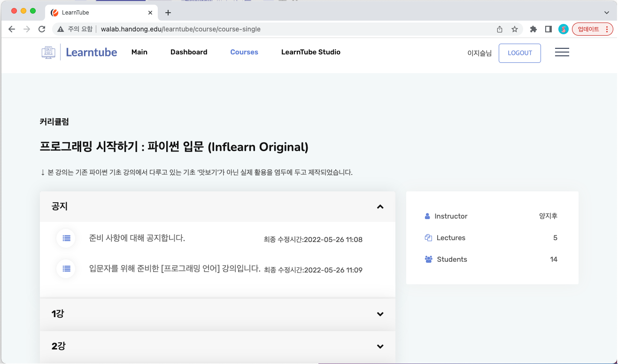The width and height of the screenshot is (618, 364).
Task: Click list icon beside 입문자를 위해 notice
Action: click(x=66, y=269)
